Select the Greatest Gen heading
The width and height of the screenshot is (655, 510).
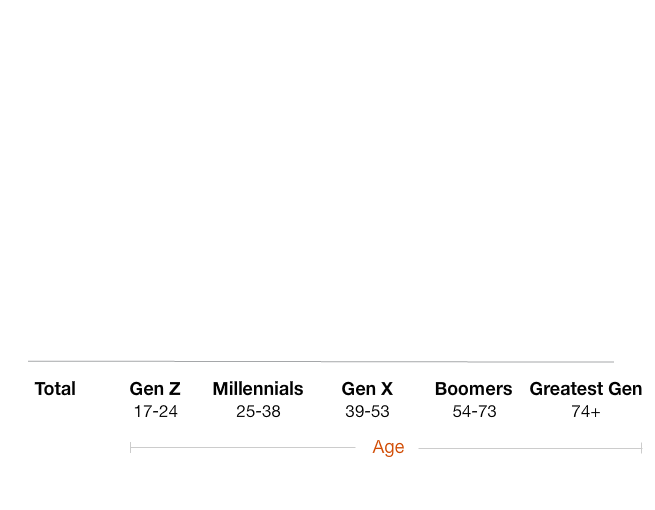[x=586, y=389]
